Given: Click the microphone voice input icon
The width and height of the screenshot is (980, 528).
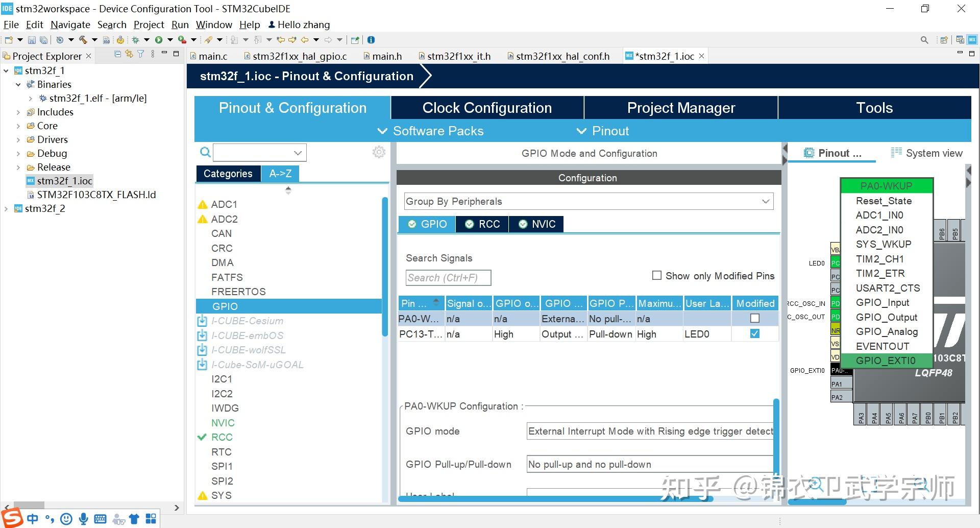Looking at the screenshot, I should coord(84,519).
